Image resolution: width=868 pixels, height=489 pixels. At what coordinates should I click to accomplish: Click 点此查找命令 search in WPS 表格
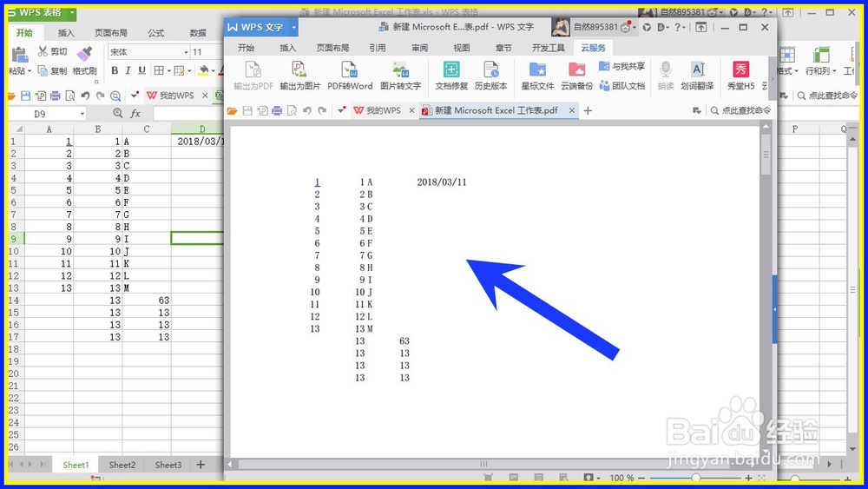827,96
